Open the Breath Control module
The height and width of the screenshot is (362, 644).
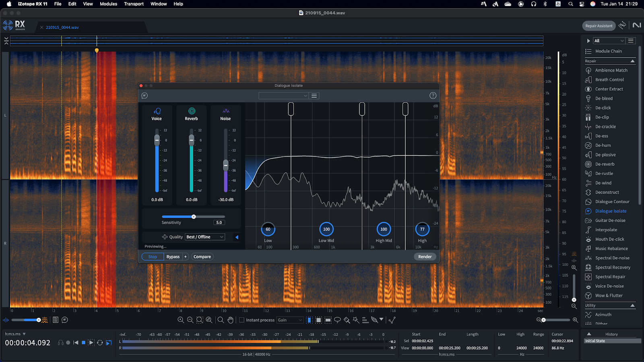(609, 80)
